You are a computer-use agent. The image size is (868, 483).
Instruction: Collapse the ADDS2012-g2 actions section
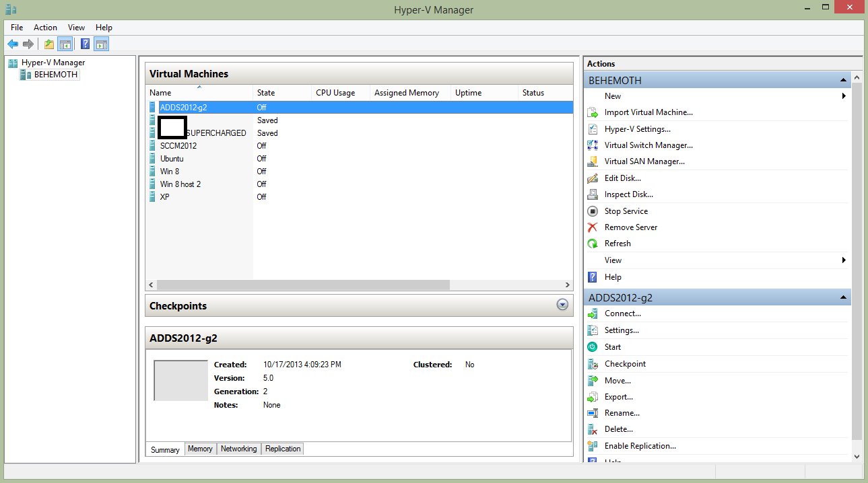[843, 297]
